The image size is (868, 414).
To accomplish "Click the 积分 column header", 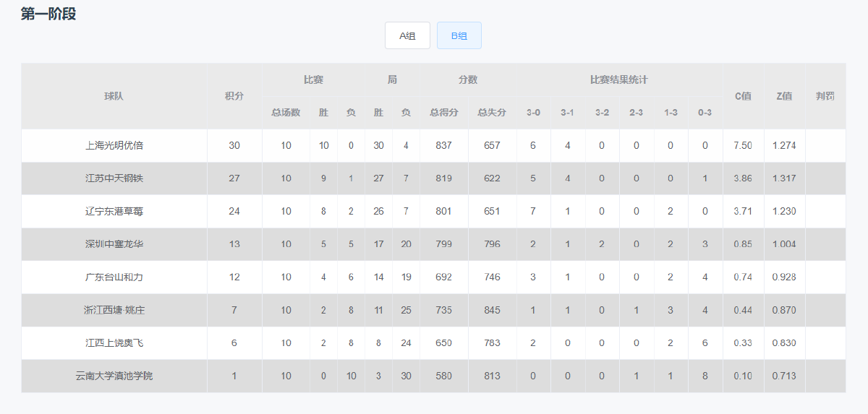I will coord(234,96).
